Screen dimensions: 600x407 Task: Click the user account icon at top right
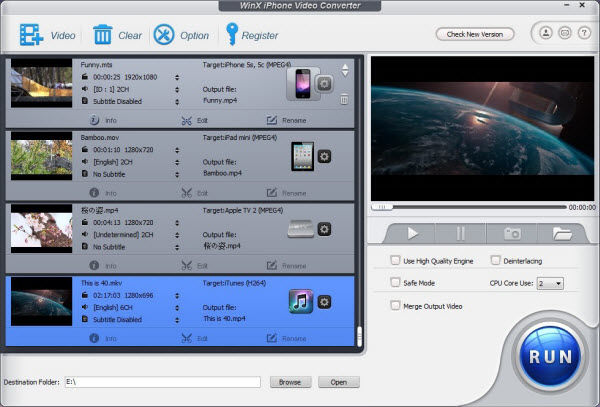point(546,33)
